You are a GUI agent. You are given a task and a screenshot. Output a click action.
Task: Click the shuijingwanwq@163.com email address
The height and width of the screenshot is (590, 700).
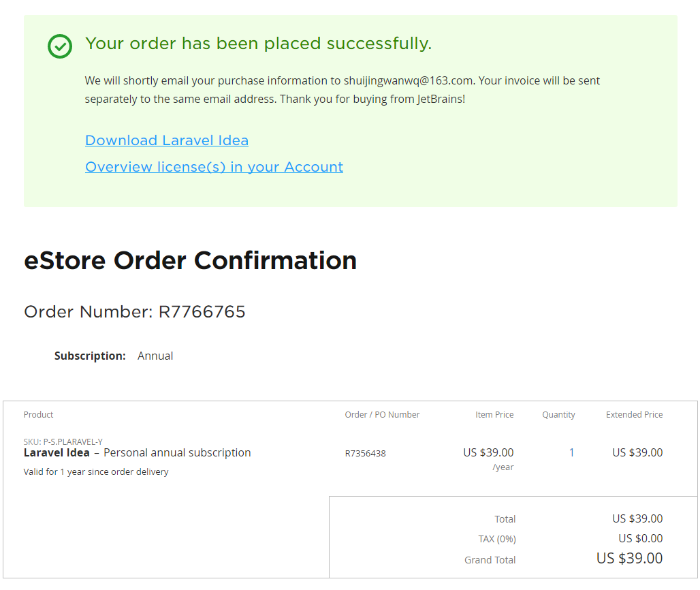click(408, 80)
